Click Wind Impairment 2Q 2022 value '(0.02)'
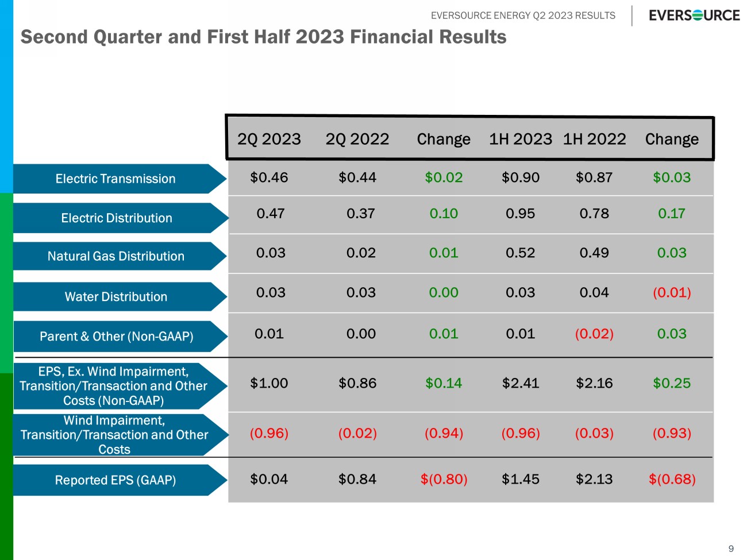The width and height of the screenshot is (747, 560). click(x=357, y=433)
